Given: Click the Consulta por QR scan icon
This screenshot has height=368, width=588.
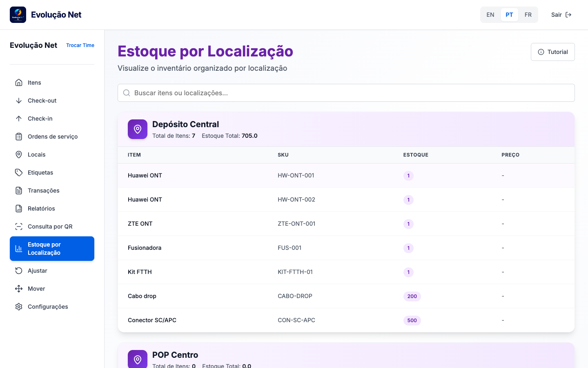Looking at the screenshot, I should pyautogui.click(x=19, y=227).
